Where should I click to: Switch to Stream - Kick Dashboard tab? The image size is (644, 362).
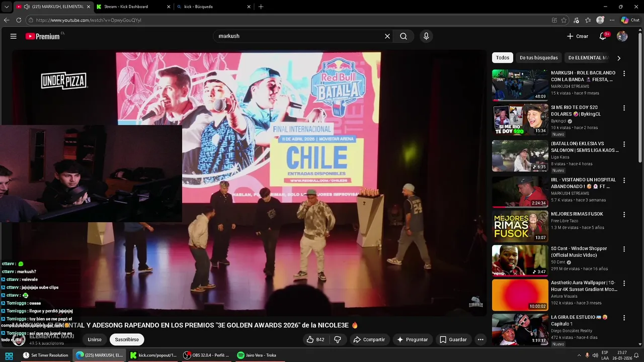click(133, 7)
